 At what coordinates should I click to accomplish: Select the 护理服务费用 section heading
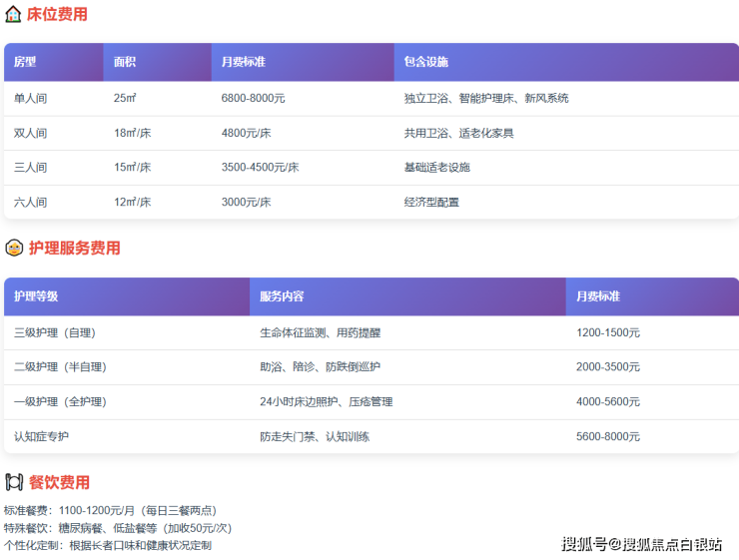coord(74,249)
